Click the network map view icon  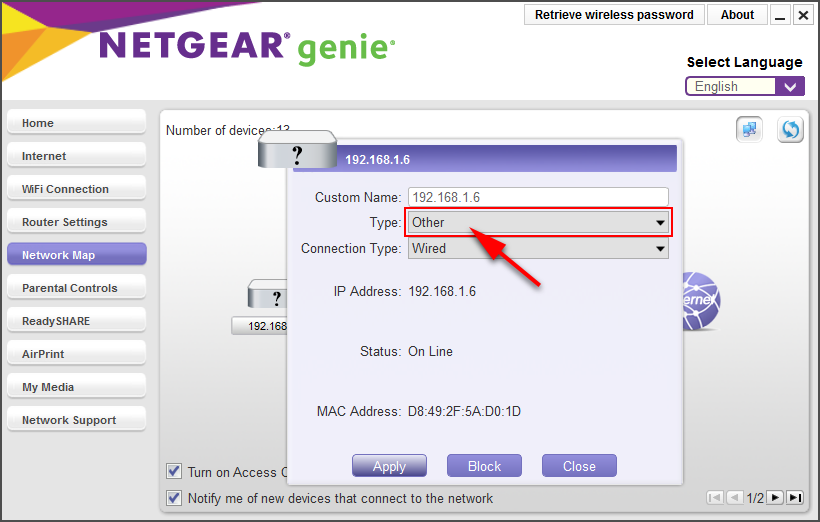coord(750,130)
